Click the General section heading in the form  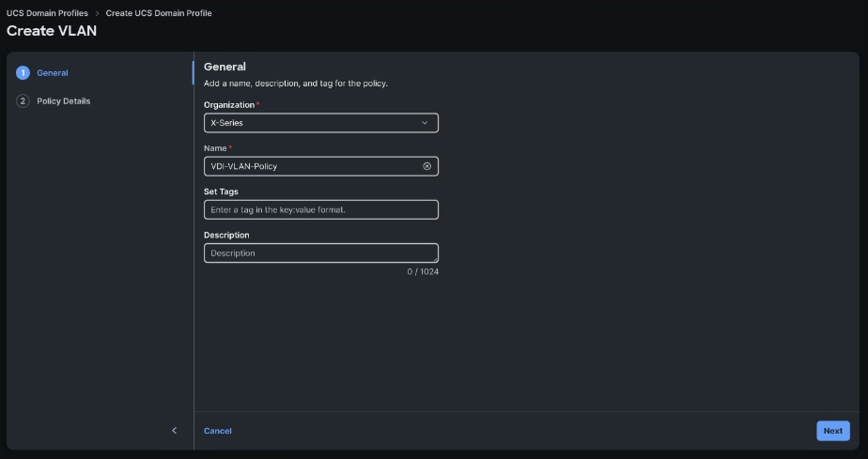tap(225, 67)
